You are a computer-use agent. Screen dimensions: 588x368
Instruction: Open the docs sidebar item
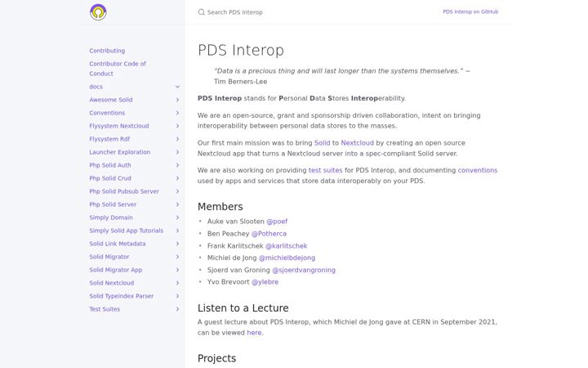pyautogui.click(x=96, y=87)
